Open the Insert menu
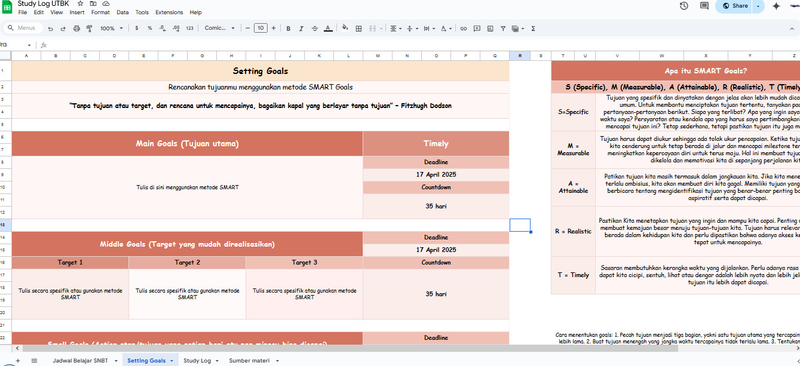Screen dimensions: 800x366 pyautogui.click(x=77, y=12)
